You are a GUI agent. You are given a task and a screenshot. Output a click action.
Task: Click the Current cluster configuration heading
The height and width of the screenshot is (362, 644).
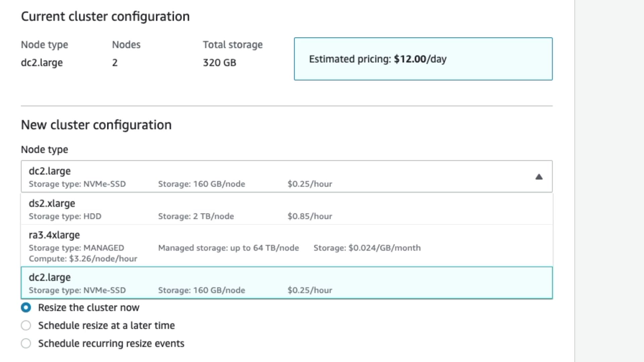point(105,16)
